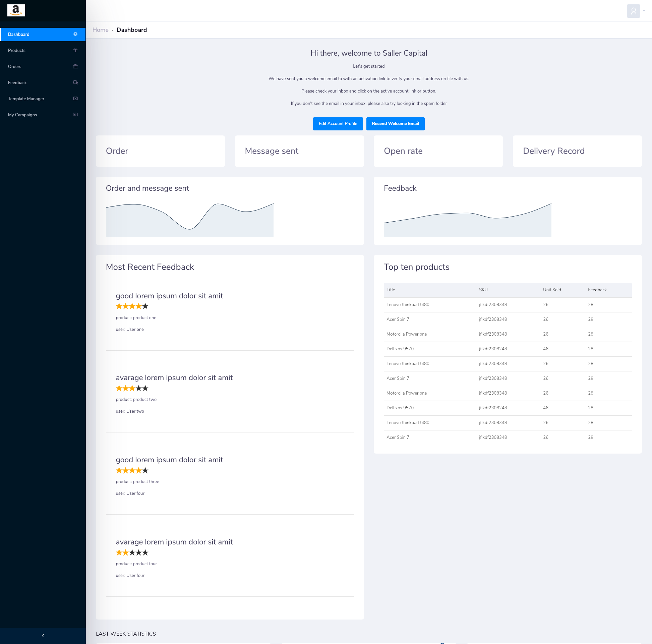Click the gift icon next to Products
This screenshot has height=644, width=652.
pos(75,50)
